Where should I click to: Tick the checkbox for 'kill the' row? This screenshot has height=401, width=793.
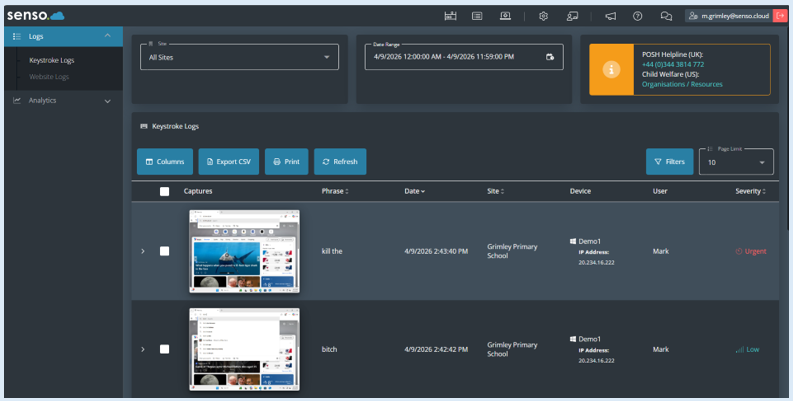(164, 251)
